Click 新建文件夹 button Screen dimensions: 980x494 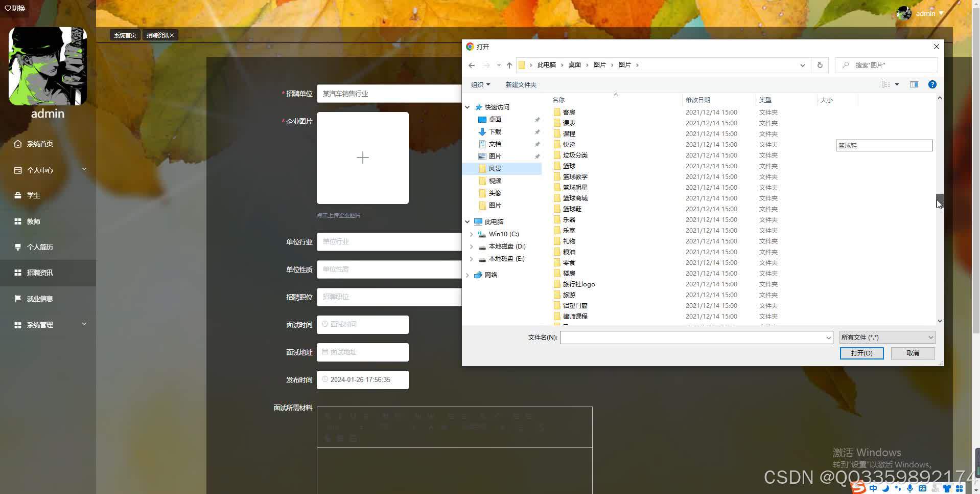tap(521, 85)
